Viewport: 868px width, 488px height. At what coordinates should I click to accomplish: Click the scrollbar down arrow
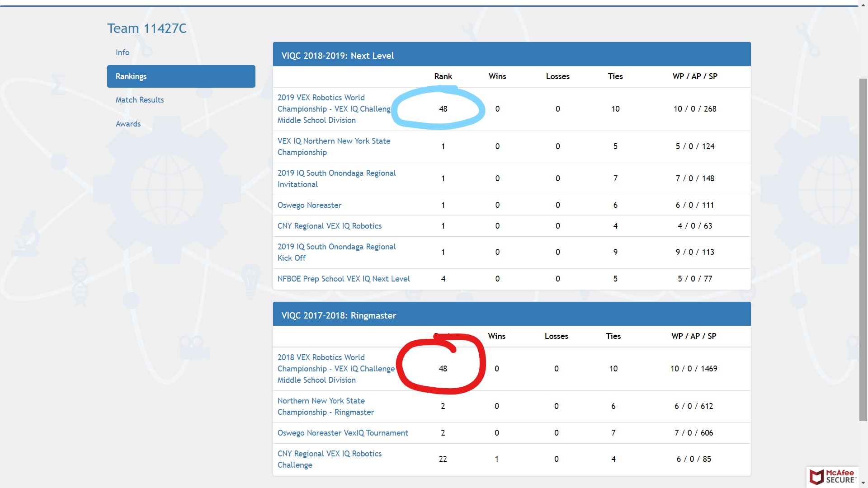point(863,483)
